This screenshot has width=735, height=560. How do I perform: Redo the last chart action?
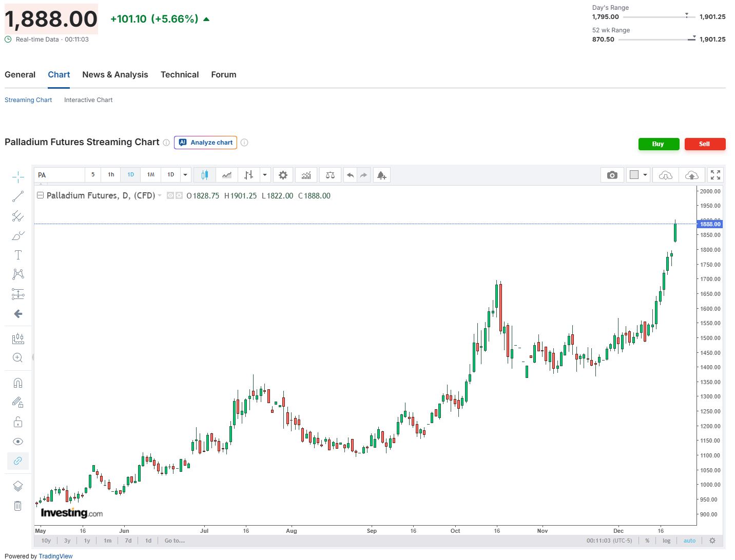pos(363,175)
